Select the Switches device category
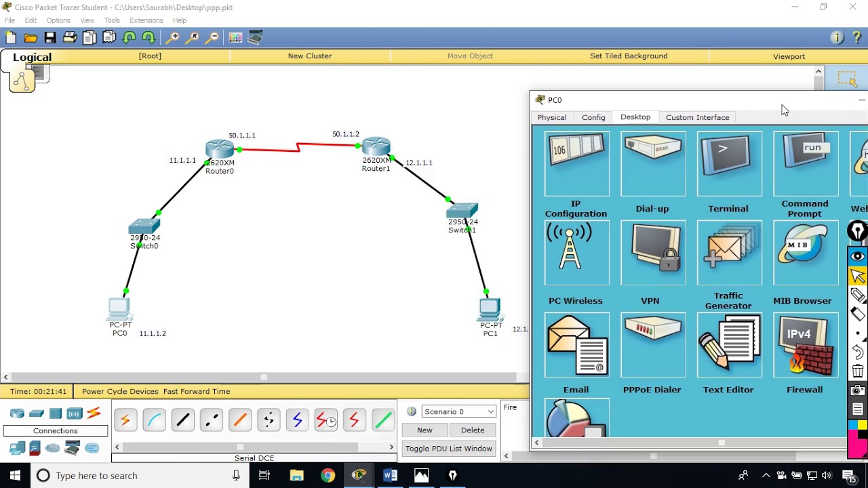 pyautogui.click(x=37, y=413)
